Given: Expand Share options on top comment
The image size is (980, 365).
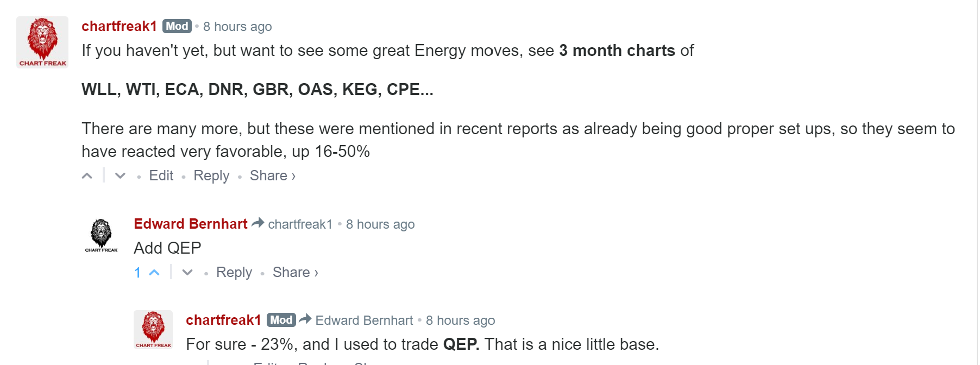Looking at the screenshot, I should (x=272, y=176).
